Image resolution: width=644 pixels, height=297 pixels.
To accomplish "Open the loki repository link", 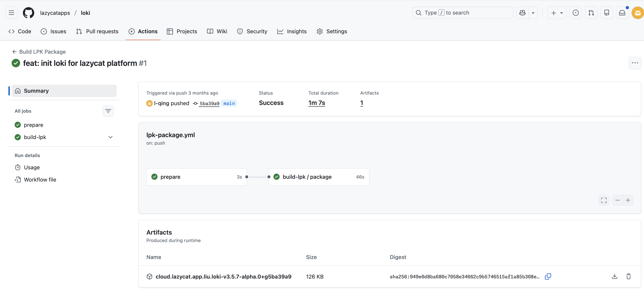I will [x=85, y=13].
